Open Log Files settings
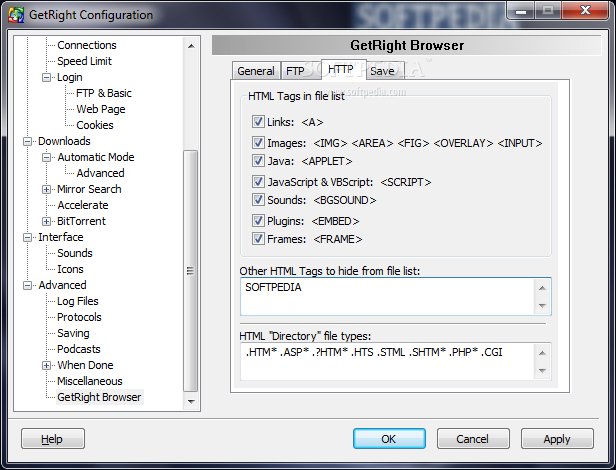The width and height of the screenshot is (616, 470). [x=78, y=301]
